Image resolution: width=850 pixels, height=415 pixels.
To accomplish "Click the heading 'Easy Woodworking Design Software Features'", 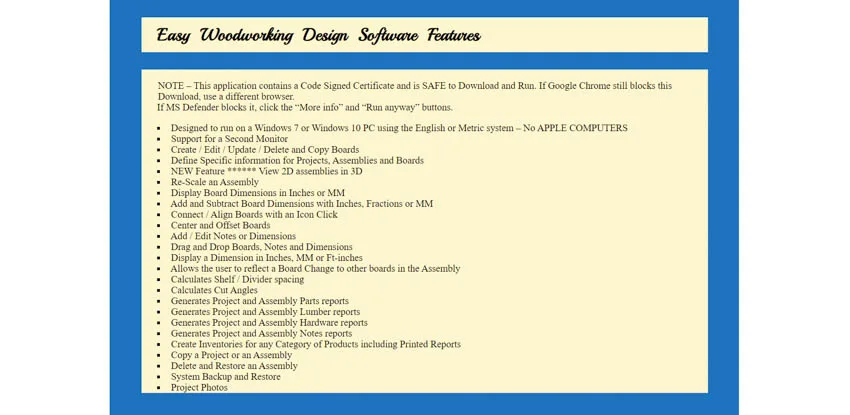I will click(318, 35).
